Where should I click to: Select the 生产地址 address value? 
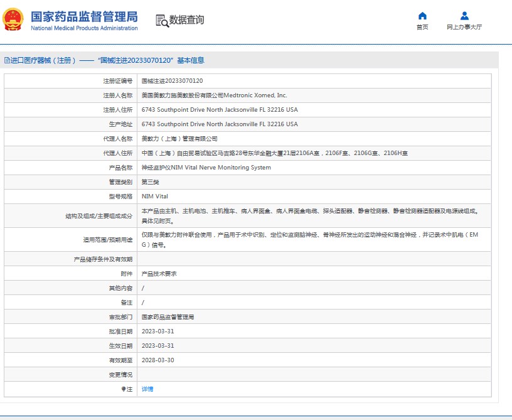220,124
